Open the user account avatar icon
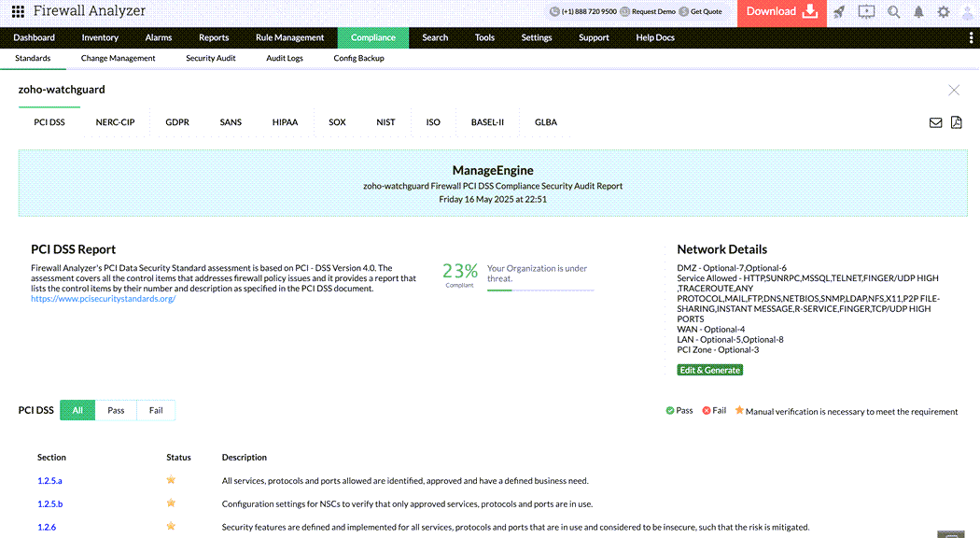This screenshot has height=538, width=980. [x=967, y=12]
